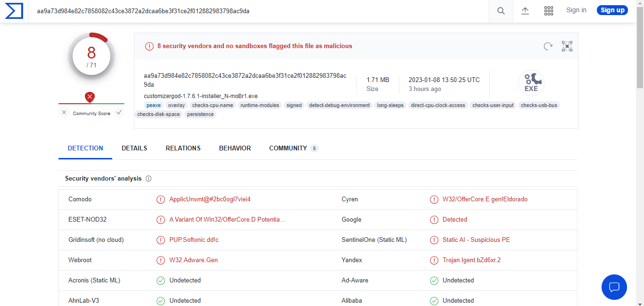
Task: Open the similarity graph icon
Action: tap(567, 46)
